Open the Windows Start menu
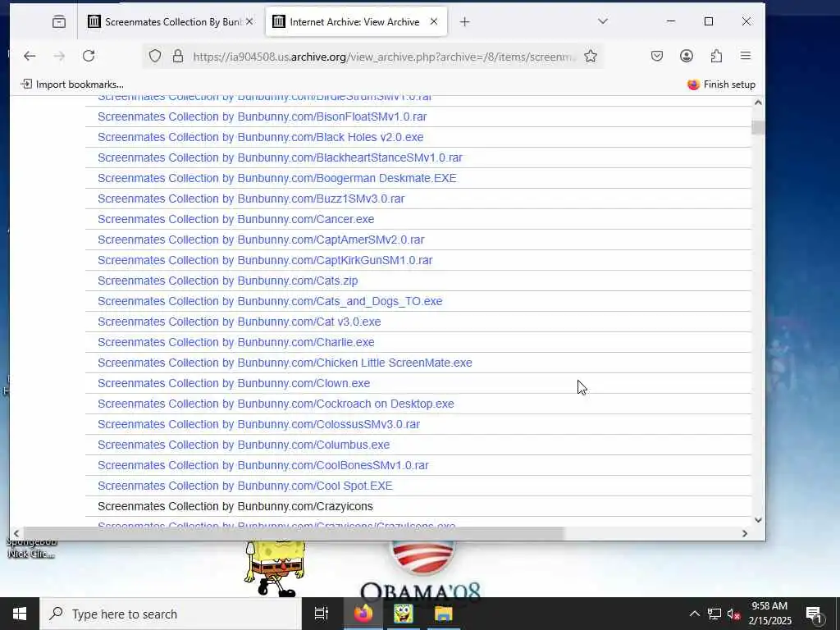The image size is (840, 630). coord(20,614)
